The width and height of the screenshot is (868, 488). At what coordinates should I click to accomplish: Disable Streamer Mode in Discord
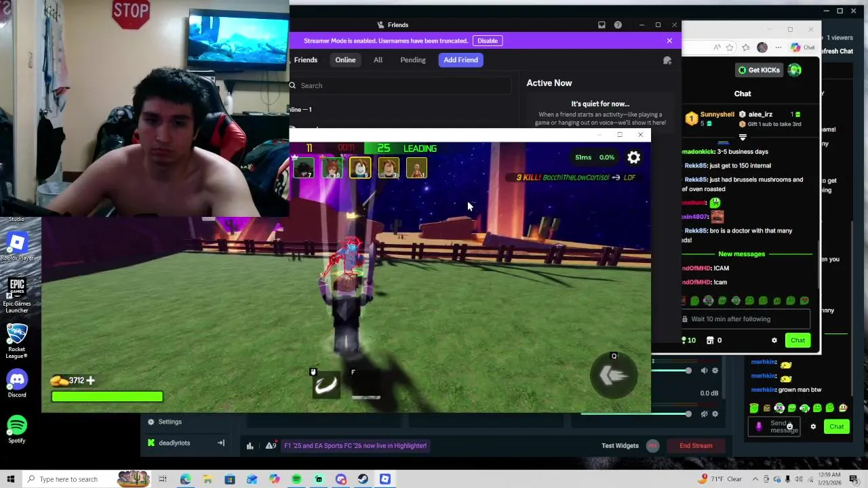(x=488, y=41)
